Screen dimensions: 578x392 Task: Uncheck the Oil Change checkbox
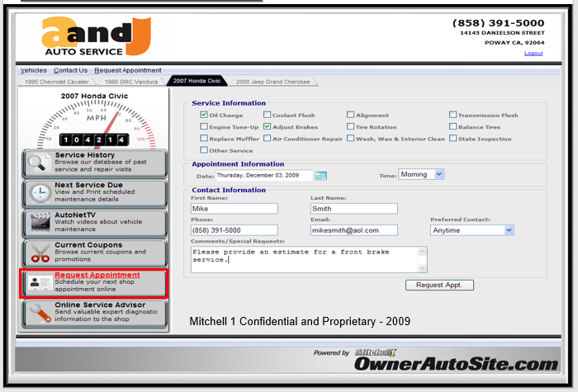pyautogui.click(x=204, y=116)
